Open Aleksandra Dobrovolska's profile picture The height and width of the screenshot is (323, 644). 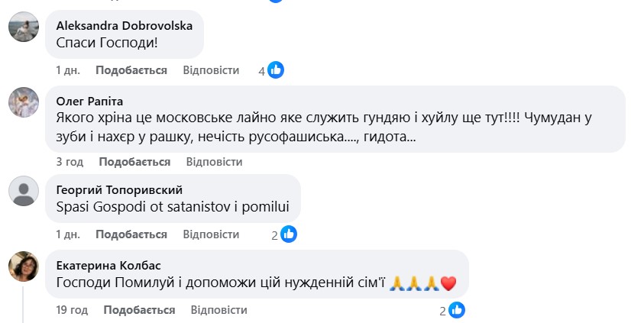click(x=23, y=27)
